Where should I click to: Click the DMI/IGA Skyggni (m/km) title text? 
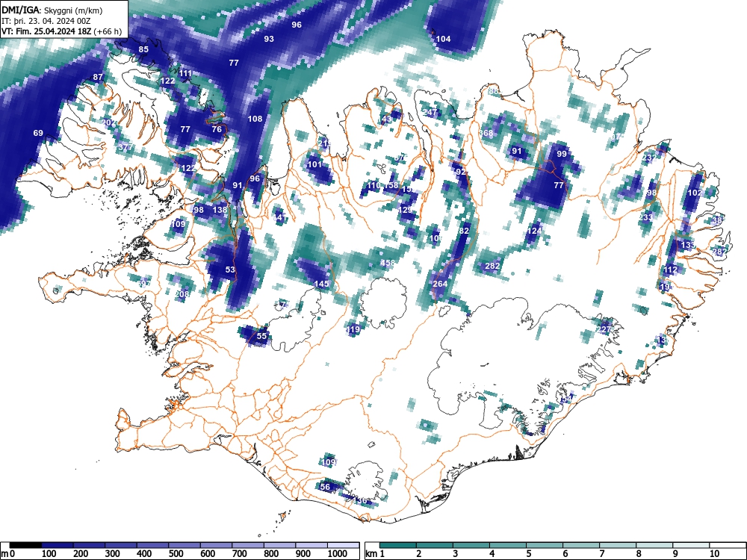point(52,10)
